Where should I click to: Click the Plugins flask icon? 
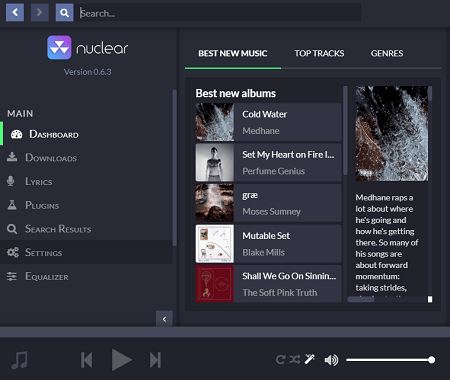(x=12, y=205)
